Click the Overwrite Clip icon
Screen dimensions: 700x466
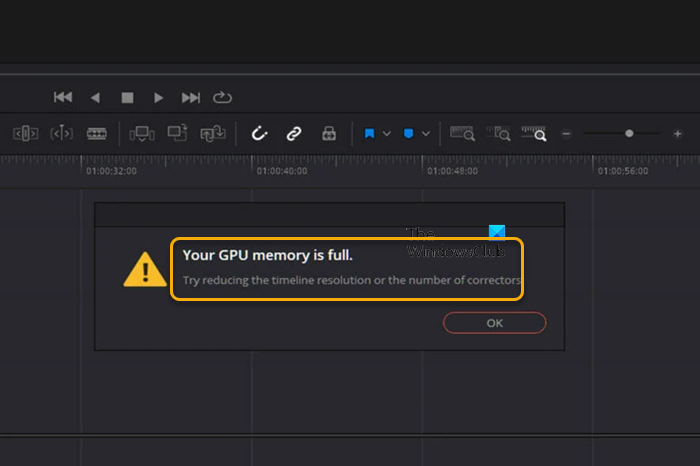coord(177,133)
